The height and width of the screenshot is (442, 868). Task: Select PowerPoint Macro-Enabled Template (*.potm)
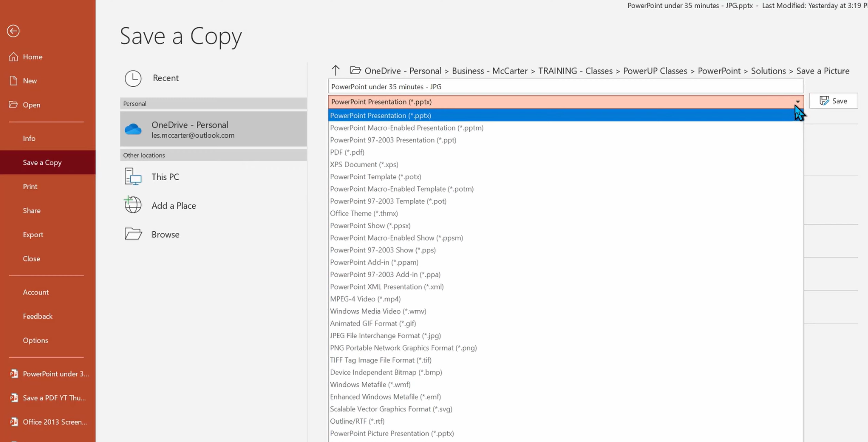tap(566, 189)
